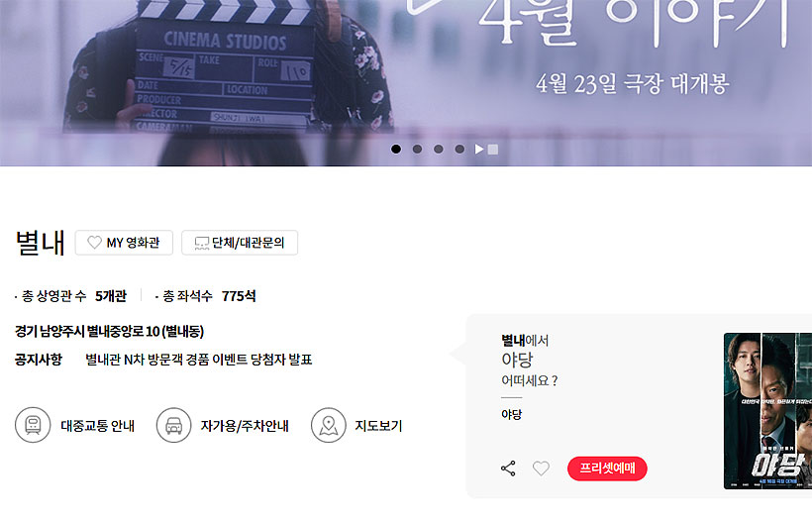Go to first banner slide dot
This screenshot has width=812, height=522.
(x=396, y=150)
